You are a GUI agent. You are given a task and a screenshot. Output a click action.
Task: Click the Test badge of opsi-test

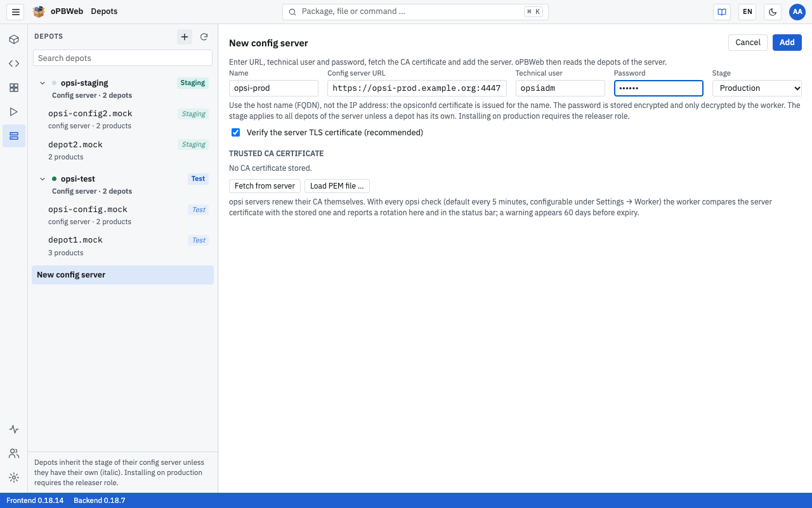click(199, 179)
